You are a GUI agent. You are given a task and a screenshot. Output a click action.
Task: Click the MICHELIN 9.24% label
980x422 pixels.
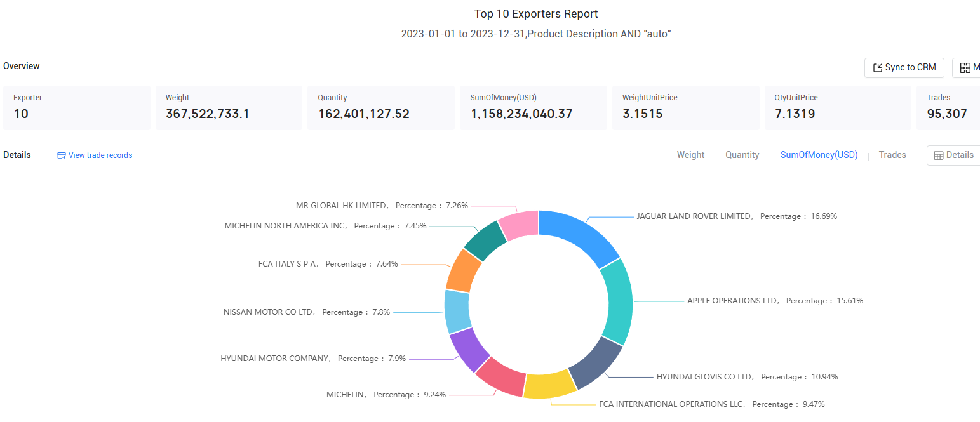[x=386, y=395]
